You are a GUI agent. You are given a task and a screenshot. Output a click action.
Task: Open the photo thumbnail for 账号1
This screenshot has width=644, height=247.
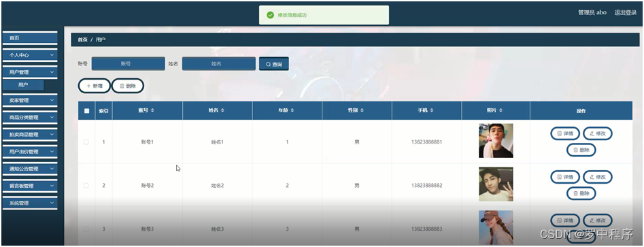coord(496,141)
